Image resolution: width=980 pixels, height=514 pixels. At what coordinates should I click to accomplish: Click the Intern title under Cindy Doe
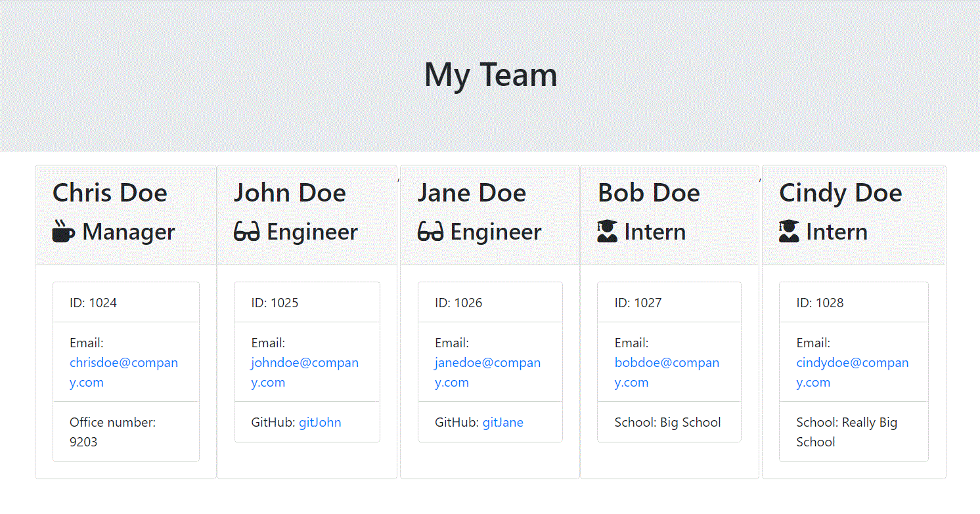pyautogui.click(x=837, y=232)
